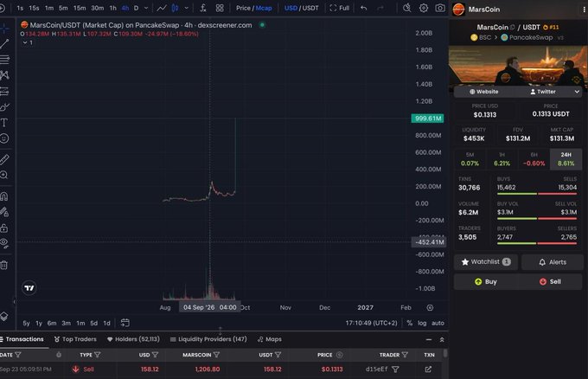Toggle log scale on chart
Screen dimensions: 588x379
click(422, 323)
